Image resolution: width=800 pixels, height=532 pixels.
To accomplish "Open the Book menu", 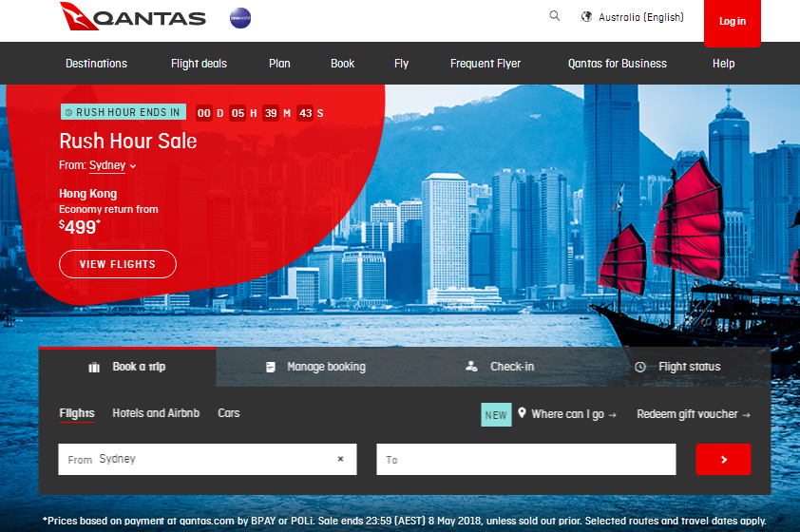I will coord(342,64).
